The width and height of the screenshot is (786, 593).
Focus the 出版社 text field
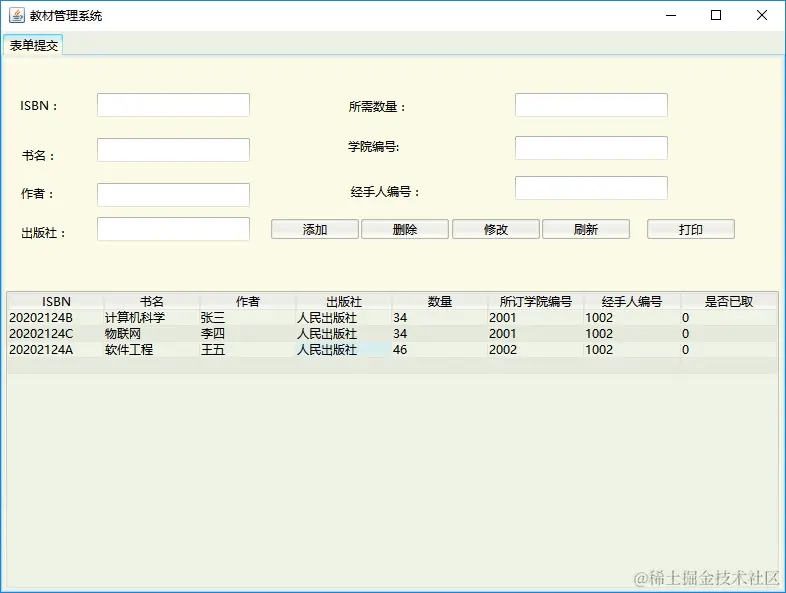point(173,229)
